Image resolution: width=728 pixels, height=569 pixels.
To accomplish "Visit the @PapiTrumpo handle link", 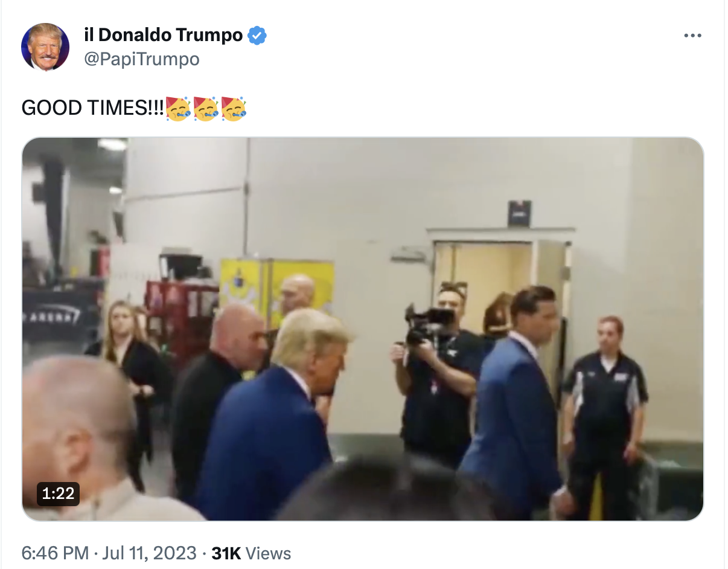I will pos(141,59).
